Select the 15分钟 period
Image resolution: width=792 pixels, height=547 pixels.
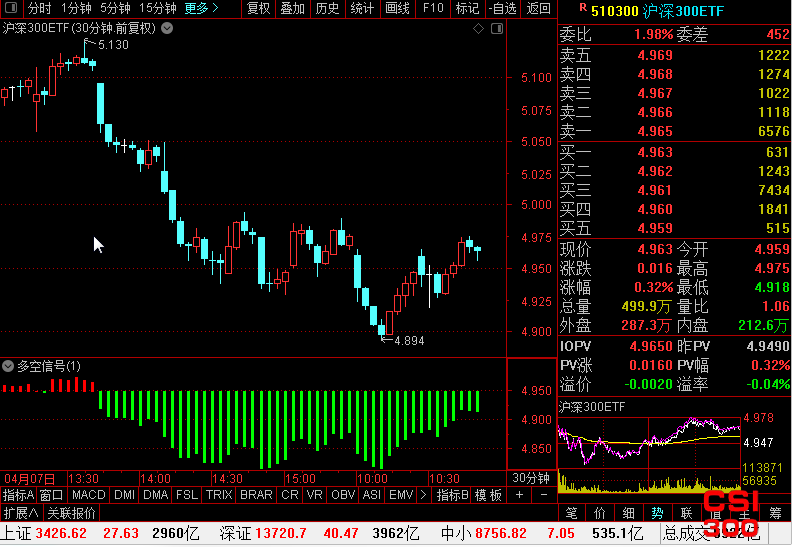click(158, 8)
